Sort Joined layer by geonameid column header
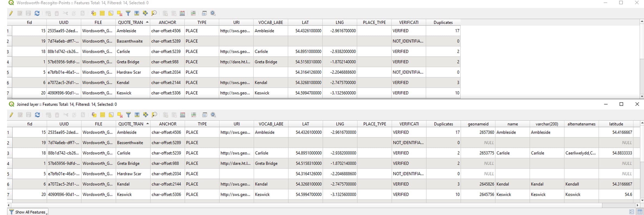This screenshot has height=215, width=644. tap(478, 124)
